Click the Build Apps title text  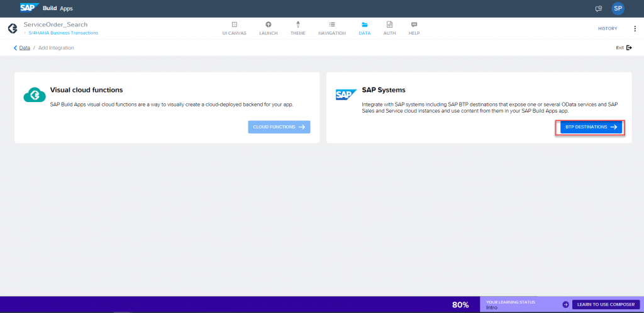(x=58, y=8)
